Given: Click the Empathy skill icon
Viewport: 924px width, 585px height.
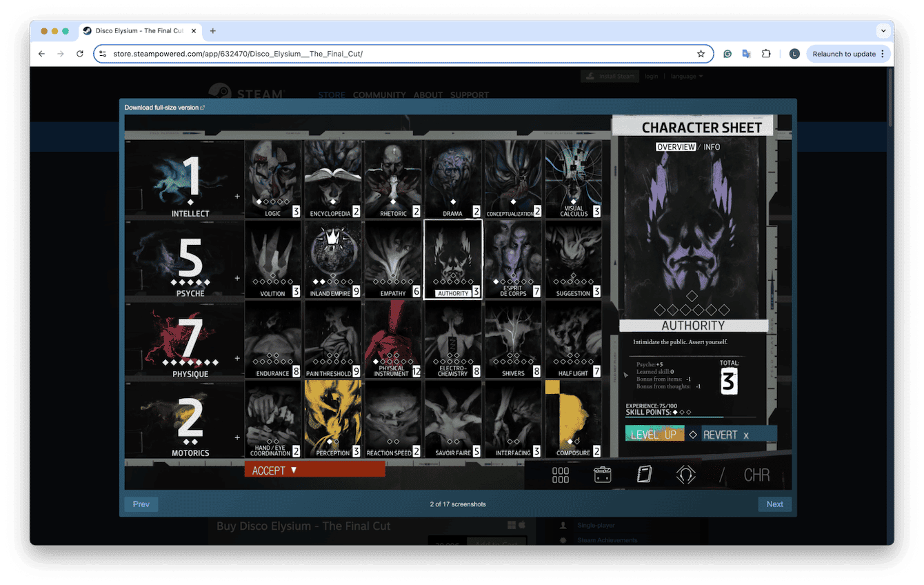Looking at the screenshot, I should tap(393, 257).
